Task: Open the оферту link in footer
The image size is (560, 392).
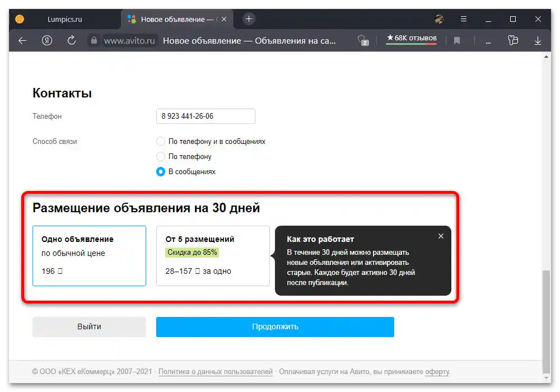Action: (437, 372)
